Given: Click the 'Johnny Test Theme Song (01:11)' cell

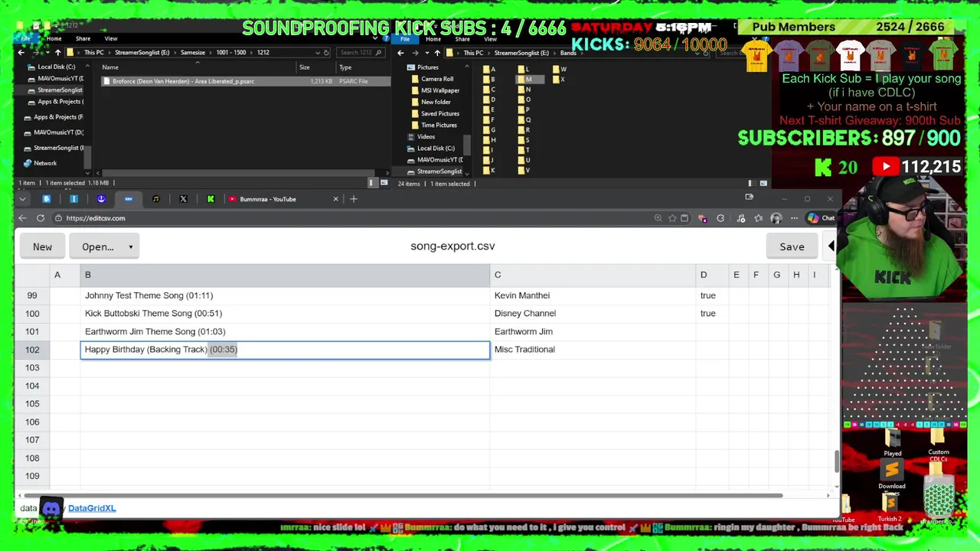Looking at the screenshot, I should pyautogui.click(x=285, y=295).
